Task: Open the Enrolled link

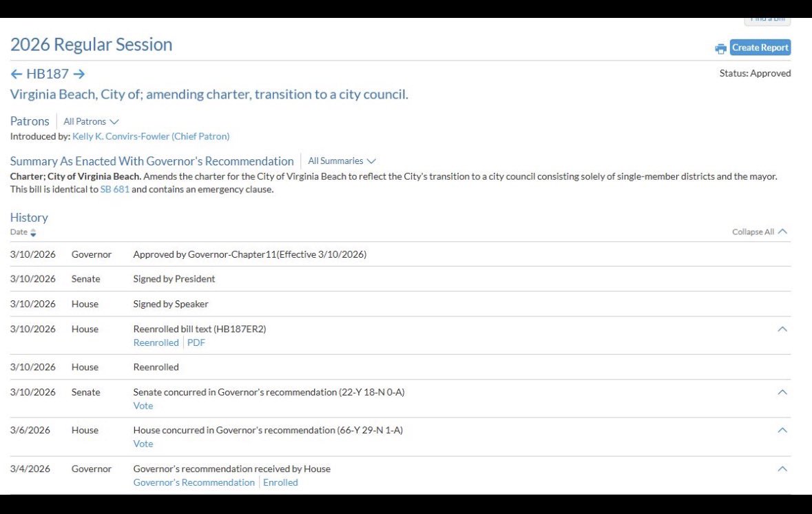Action: point(280,482)
